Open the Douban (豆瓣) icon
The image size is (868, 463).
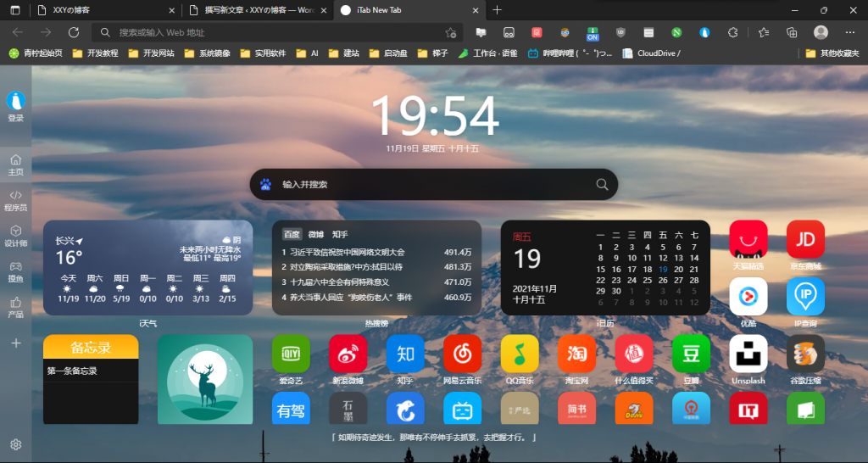(x=691, y=354)
